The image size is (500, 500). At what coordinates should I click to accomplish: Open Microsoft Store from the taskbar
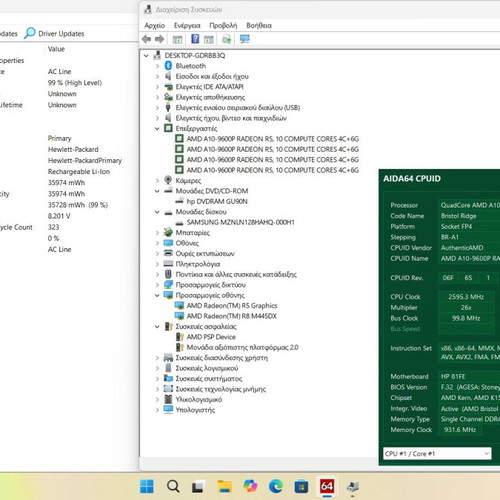301,487
